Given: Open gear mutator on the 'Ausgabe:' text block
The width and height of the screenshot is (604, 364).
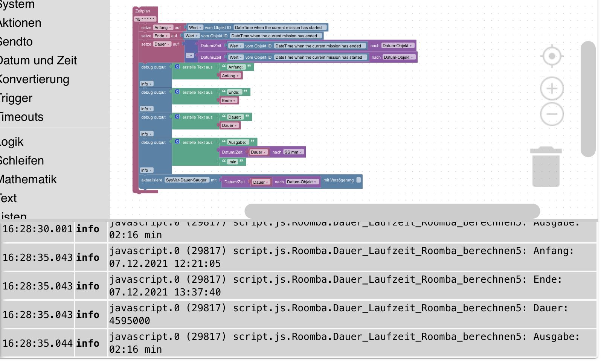Looking at the screenshot, I should pos(177,142).
